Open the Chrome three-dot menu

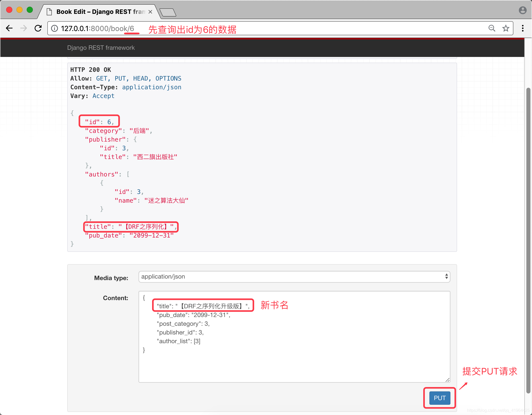click(x=523, y=28)
